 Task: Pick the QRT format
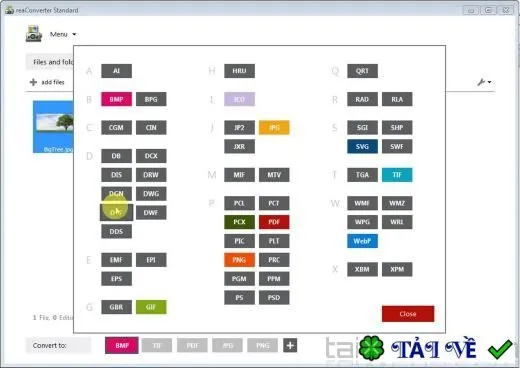pyautogui.click(x=362, y=71)
